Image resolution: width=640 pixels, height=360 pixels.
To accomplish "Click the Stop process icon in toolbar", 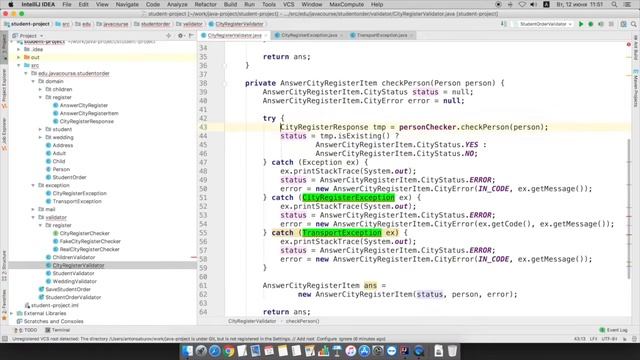I will click(611, 24).
